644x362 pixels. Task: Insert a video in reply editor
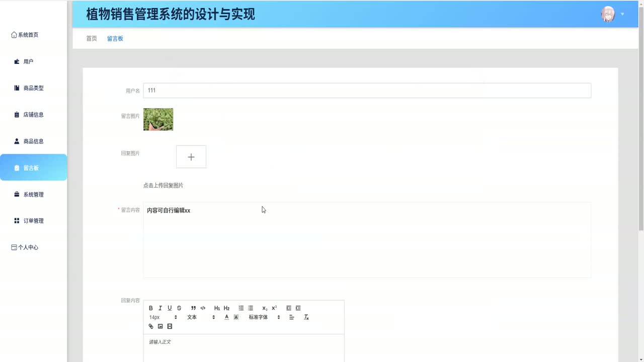(x=170, y=326)
